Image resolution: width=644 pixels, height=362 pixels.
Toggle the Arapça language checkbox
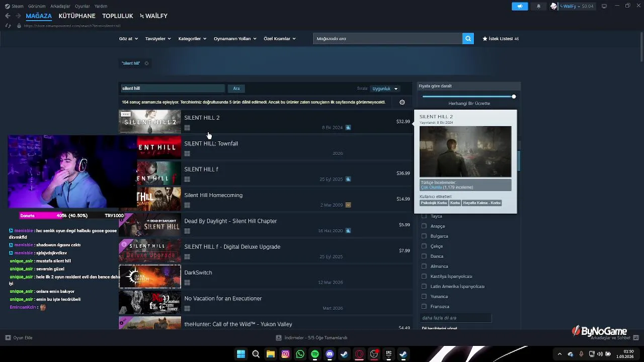point(424,226)
